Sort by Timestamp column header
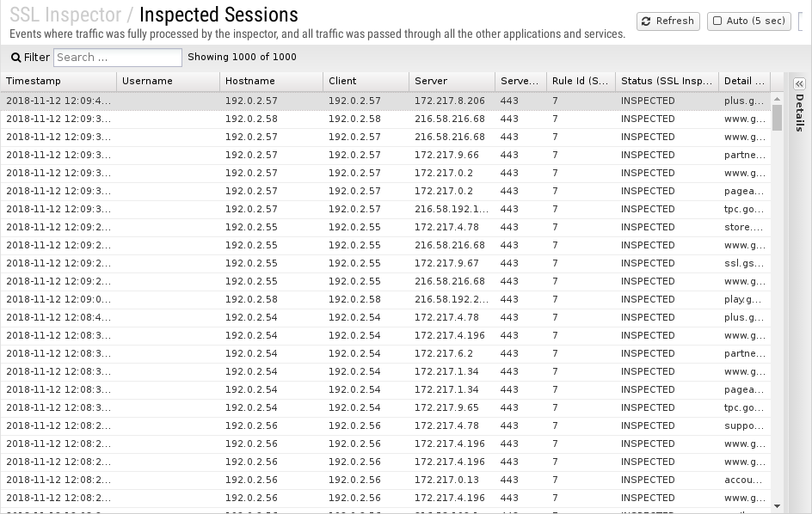The height and width of the screenshot is (514, 812). 58,82
